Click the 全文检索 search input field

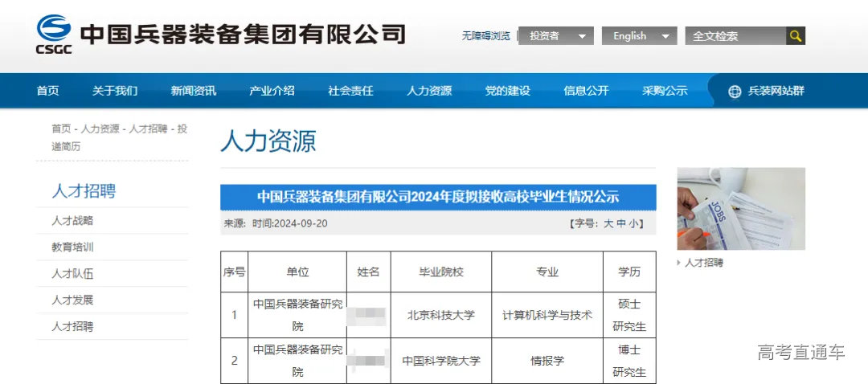coord(735,36)
